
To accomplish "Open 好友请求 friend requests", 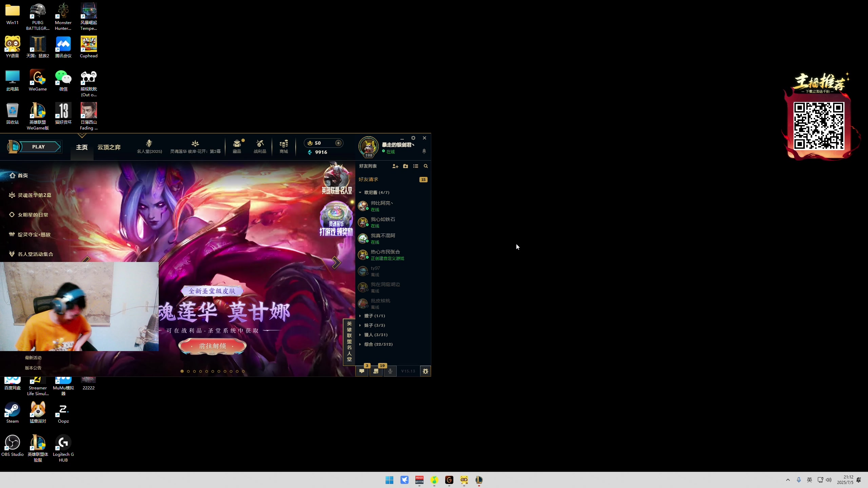I will click(393, 179).
